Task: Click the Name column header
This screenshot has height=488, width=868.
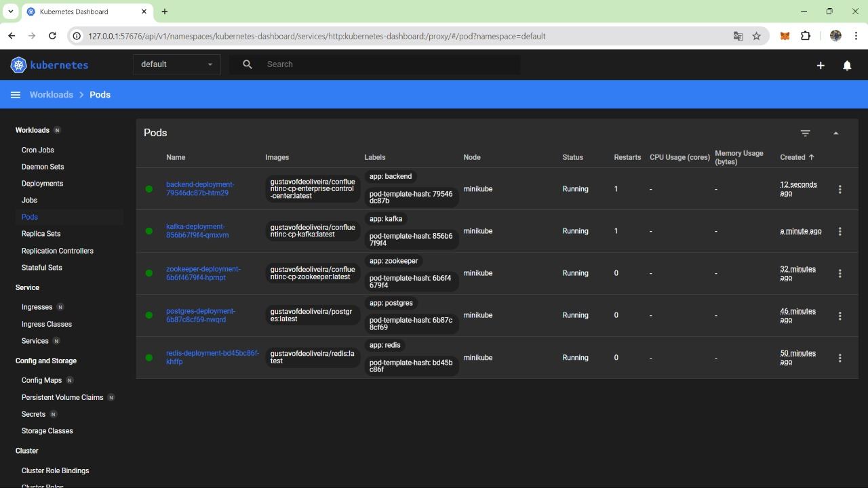Action: [x=176, y=157]
